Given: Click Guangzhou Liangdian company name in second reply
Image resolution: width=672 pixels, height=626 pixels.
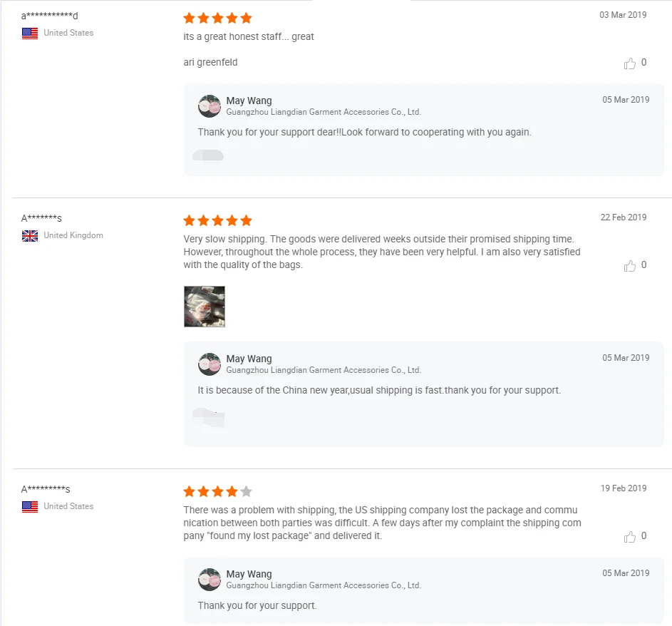Looking at the screenshot, I should [324, 370].
